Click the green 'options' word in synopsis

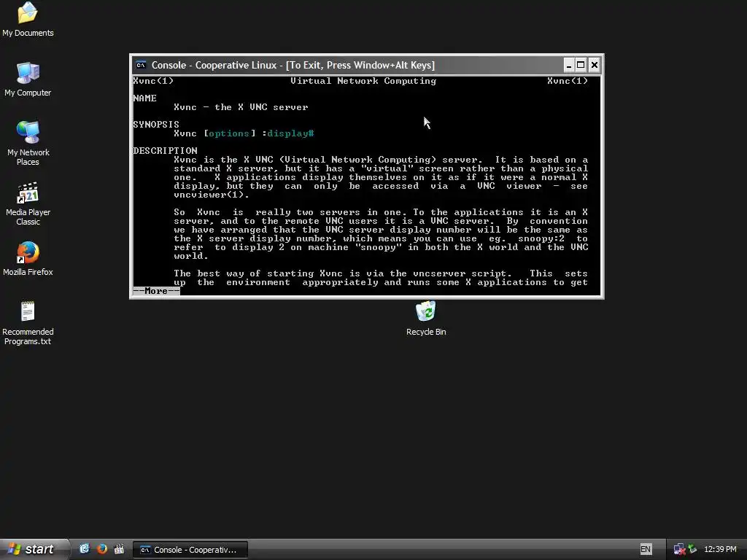point(229,133)
